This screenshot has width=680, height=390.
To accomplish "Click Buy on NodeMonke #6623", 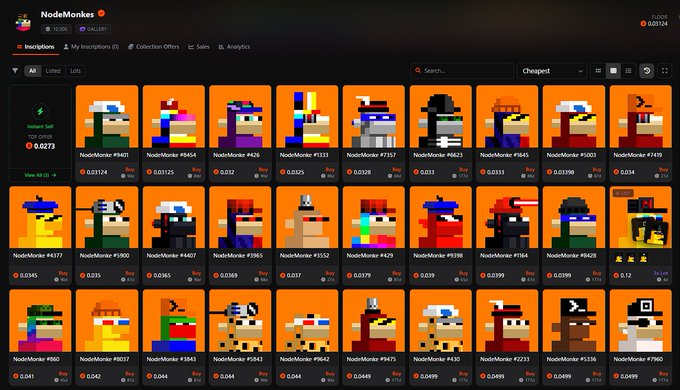I will click(x=464, y=170).
